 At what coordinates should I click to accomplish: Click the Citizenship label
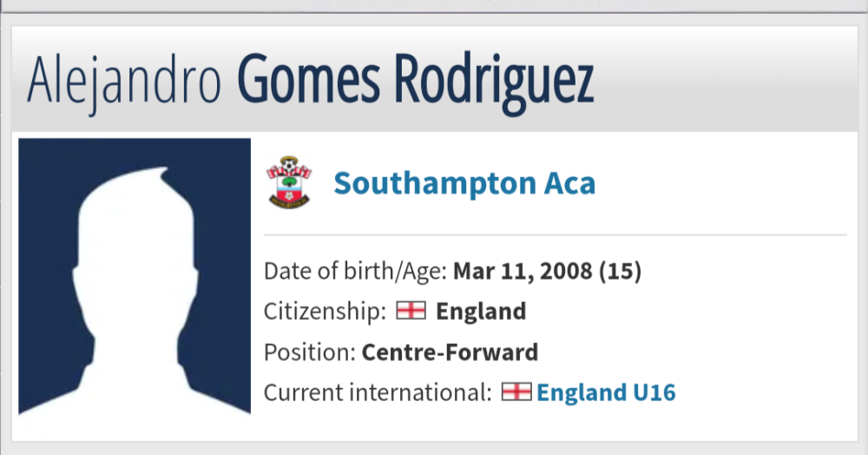click(325, 311)
